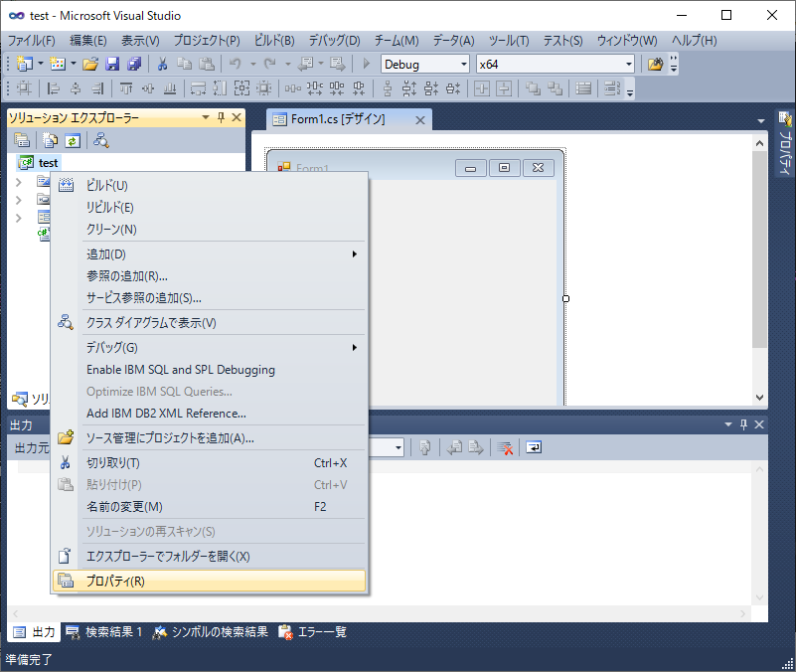Expand the third node under test project
The image size is (796, 672).
(19, 219)
